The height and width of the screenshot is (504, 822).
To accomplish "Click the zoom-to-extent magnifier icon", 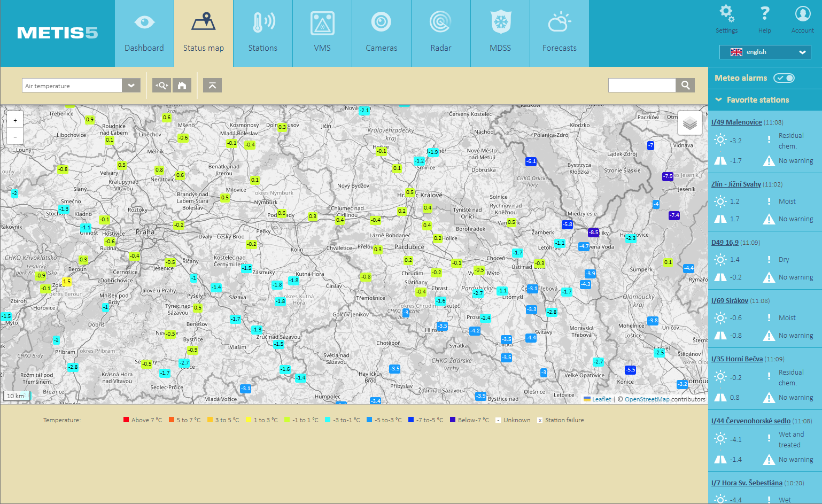I will point(161,86).
